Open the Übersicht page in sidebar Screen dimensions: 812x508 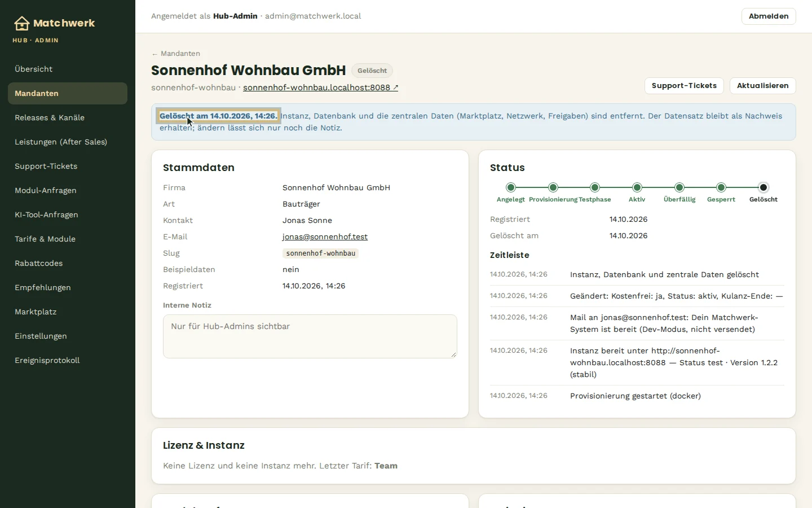point(68,69)
